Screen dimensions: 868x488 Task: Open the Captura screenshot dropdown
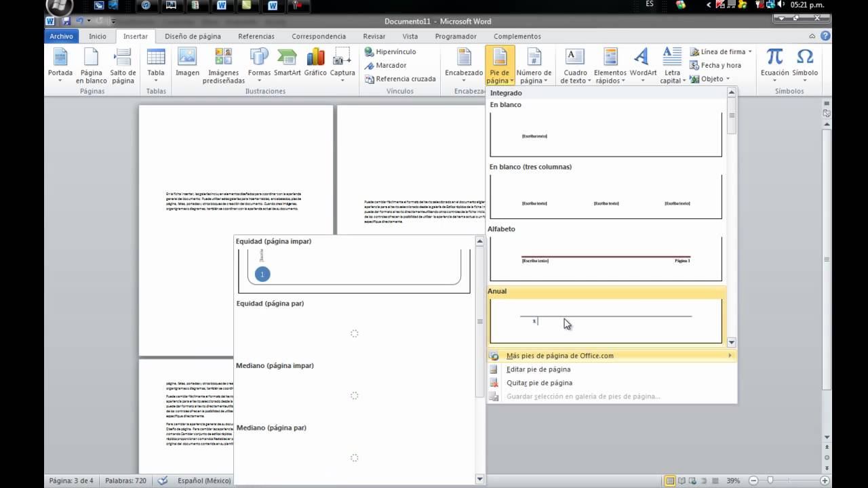pos(342,66)
